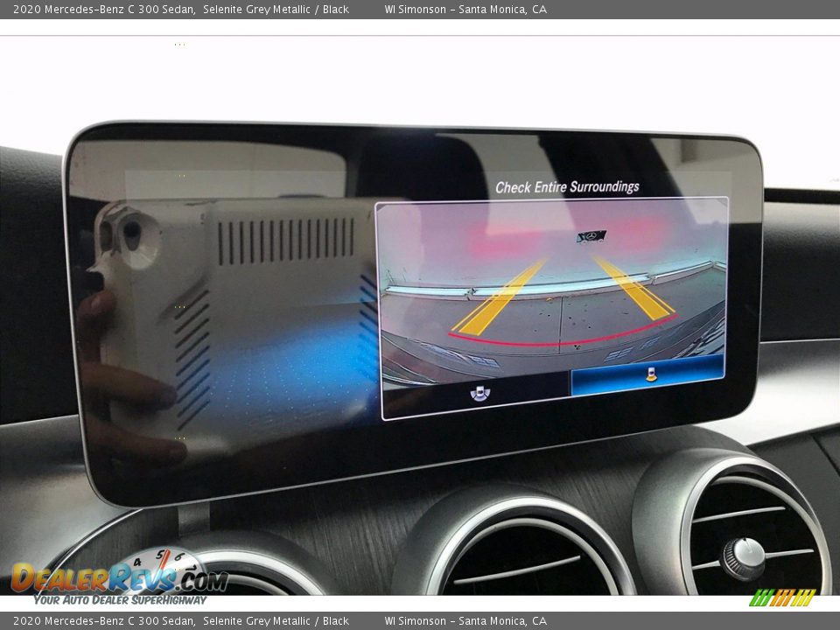This screenshot has height=630, width=840.
Task: Click 'WI Simonson – Santa Monica, CA' in footer
Action: (465, 621)
